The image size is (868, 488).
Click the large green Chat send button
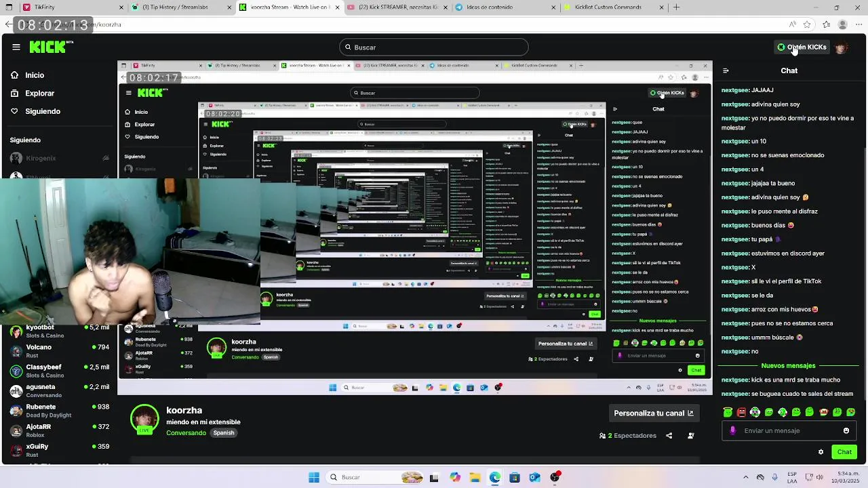point(844,452)
